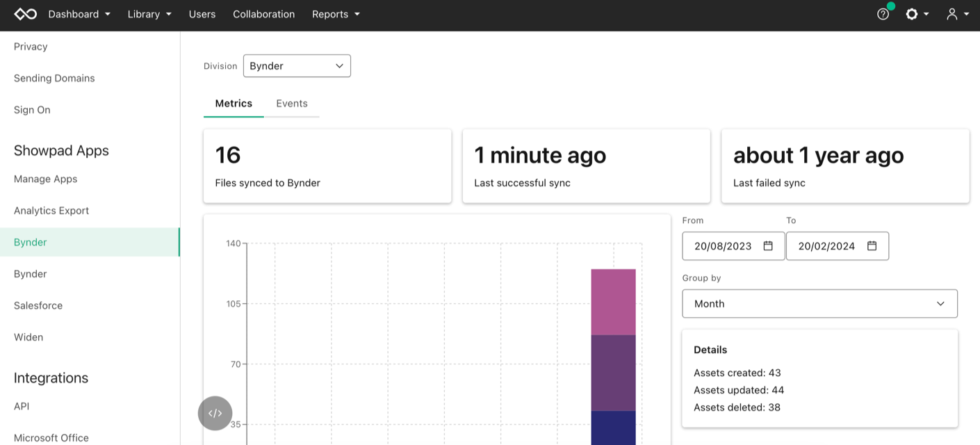The height and width of the screenshot is (445, 980).
Task: Switch to the Metrics tab
Action: click(234, 104)
